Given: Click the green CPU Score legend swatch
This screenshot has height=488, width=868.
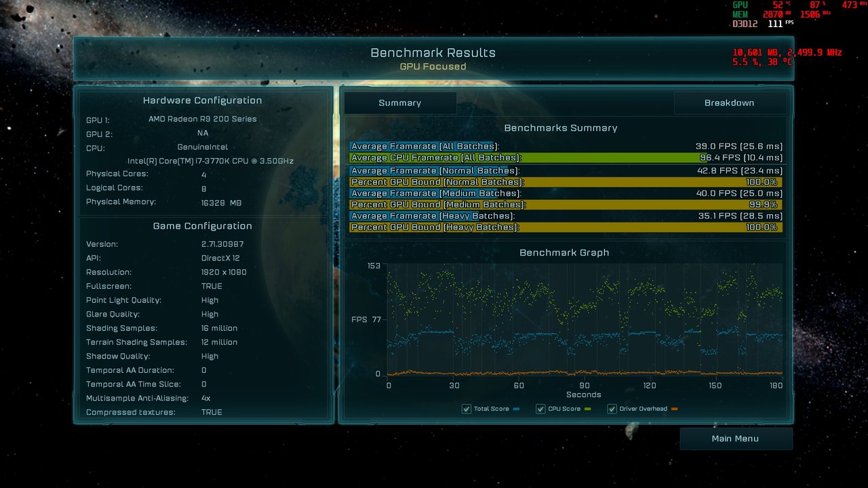Looking at the screenshot, I should coord(587,409).
